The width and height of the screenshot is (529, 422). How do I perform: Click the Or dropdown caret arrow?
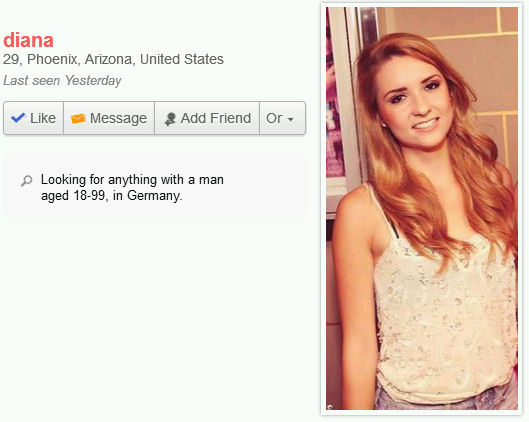[x=290, y=119]
